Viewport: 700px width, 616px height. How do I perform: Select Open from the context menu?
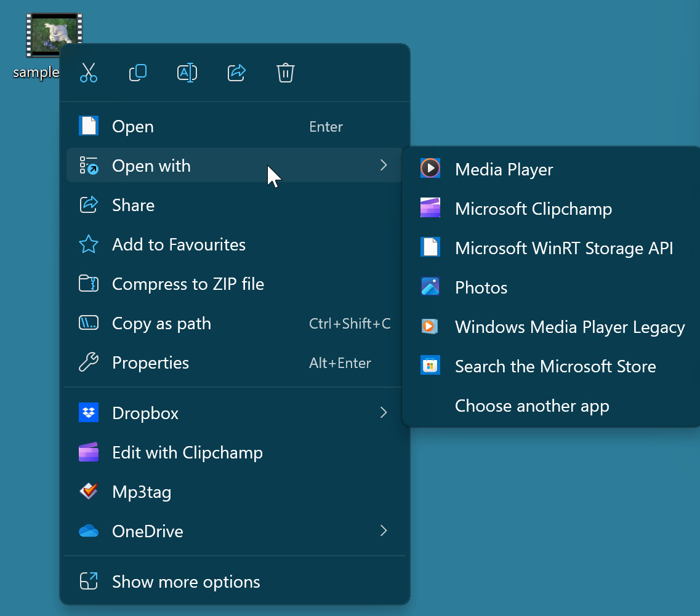132,126
